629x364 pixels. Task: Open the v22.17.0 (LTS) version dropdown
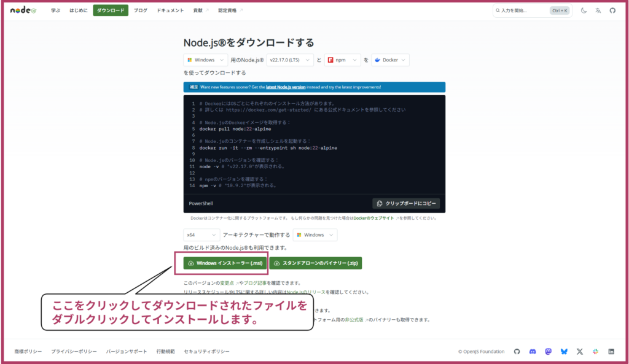coord(290,60)
